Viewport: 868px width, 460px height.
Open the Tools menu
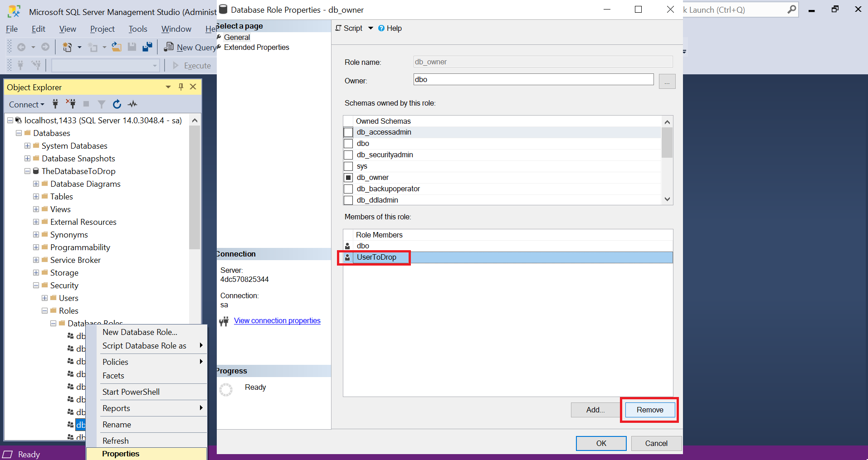tap(137, 29)
